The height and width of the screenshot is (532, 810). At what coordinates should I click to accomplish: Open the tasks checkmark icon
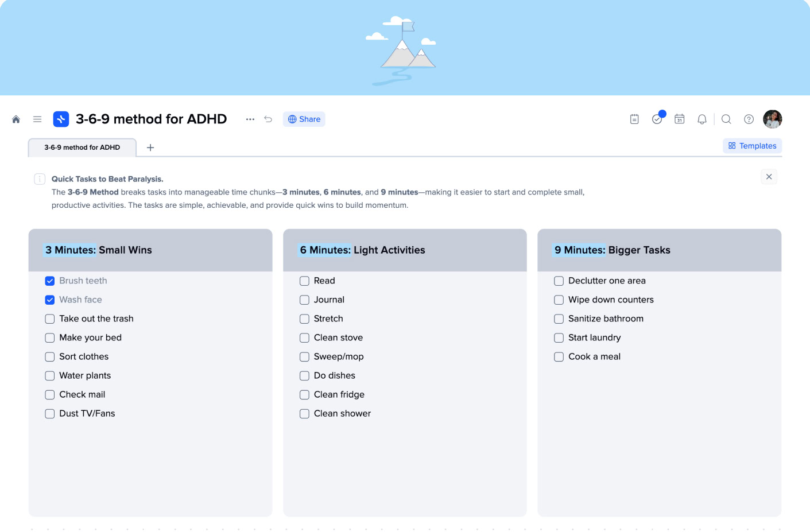pos(657,119)
